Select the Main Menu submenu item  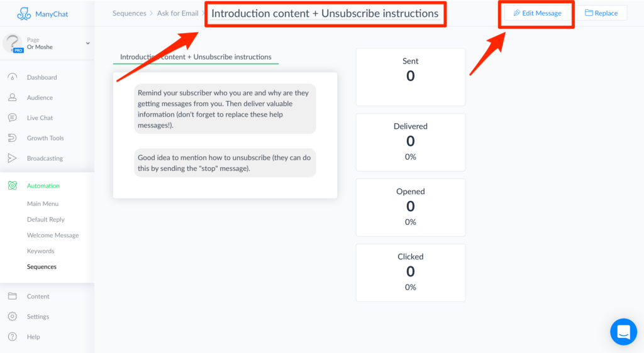[43, 204]
